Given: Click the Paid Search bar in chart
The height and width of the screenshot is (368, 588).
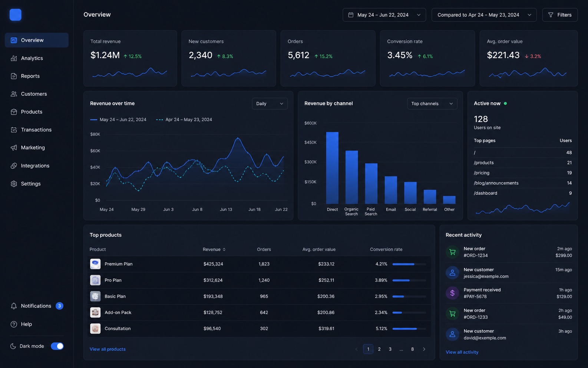Looking at the screenshot, I should [371, 184].
